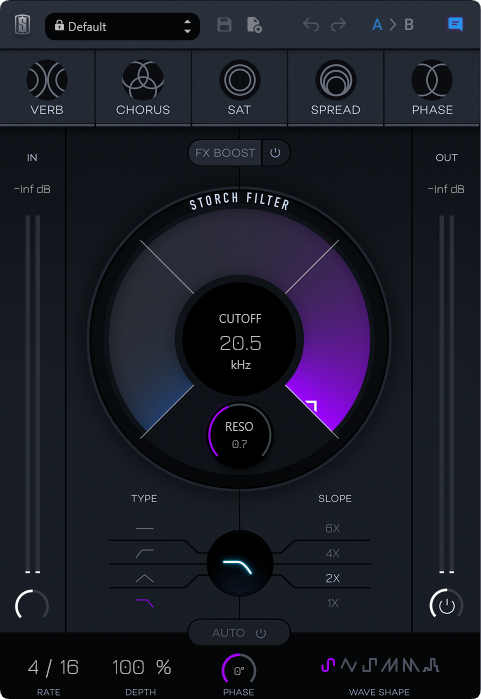This screenshot has width=481, height=699.
Task: Select the band-pass peak filter type
Action: 144,578
